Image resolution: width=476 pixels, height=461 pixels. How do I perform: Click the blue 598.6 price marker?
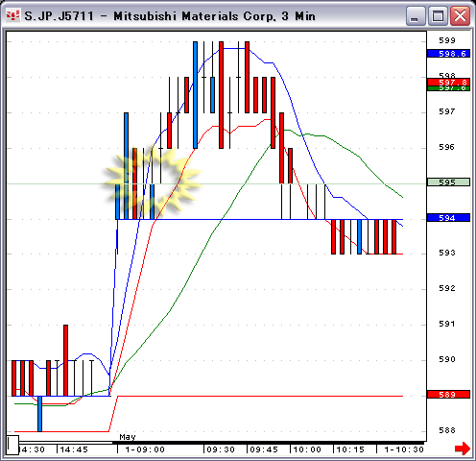(448, 54)
